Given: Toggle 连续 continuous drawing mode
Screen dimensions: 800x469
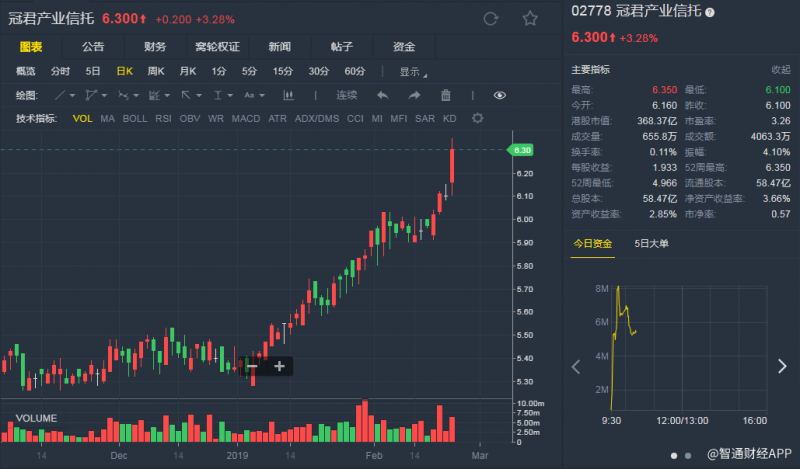Looking at the screenshot, I should (346, 95).
